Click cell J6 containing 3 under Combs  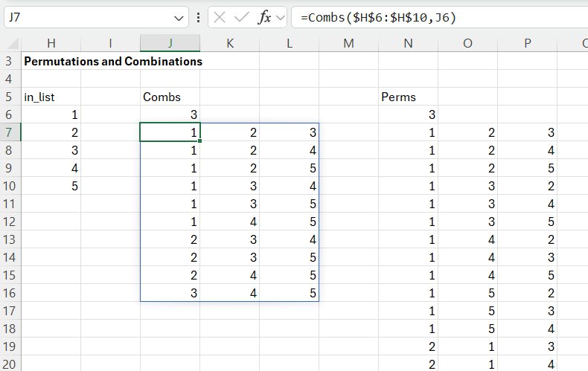click(170, 114)
